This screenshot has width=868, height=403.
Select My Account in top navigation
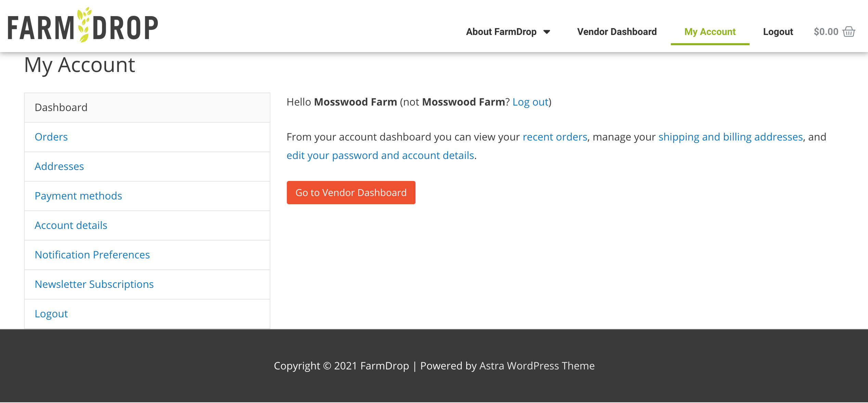pos(710,32)
